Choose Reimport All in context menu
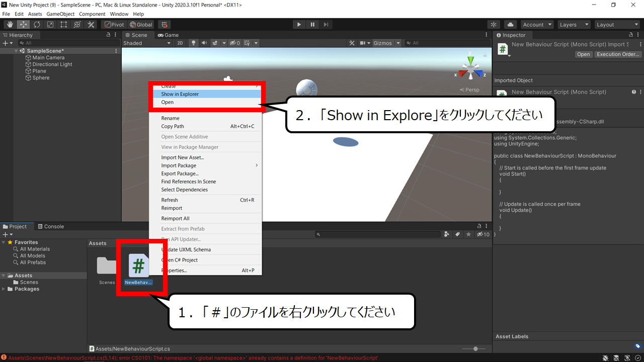This screenshot has width=644, height=362. 206,219
